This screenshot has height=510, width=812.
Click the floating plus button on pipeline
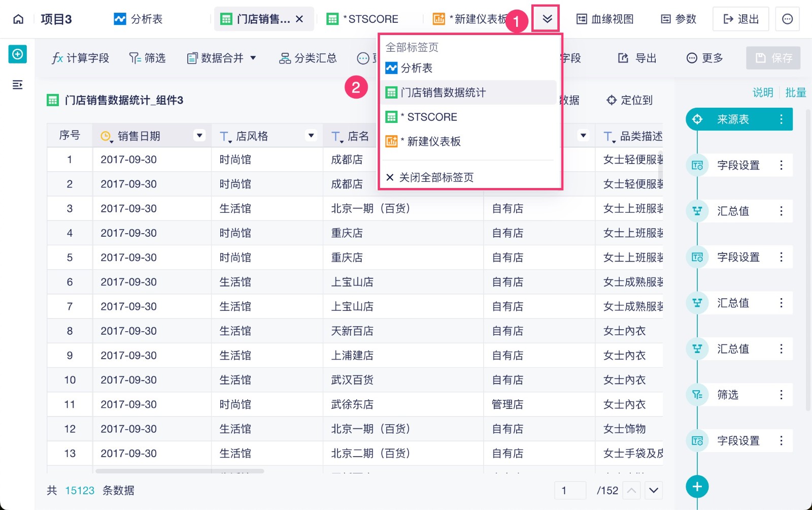[697, 486]
